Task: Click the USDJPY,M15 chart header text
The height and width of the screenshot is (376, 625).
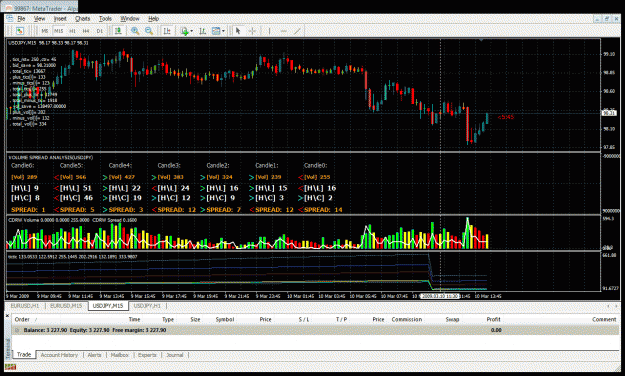Action: tap(48, 43)
